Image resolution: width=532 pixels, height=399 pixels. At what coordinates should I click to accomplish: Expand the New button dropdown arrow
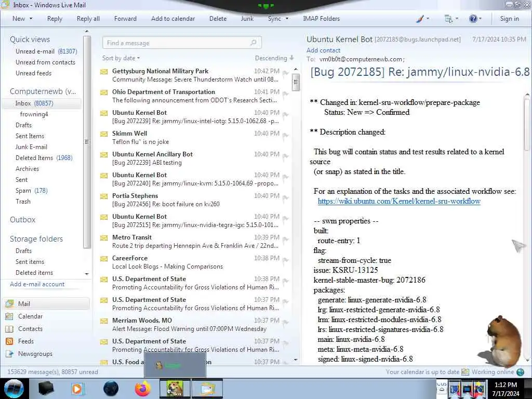31,19
